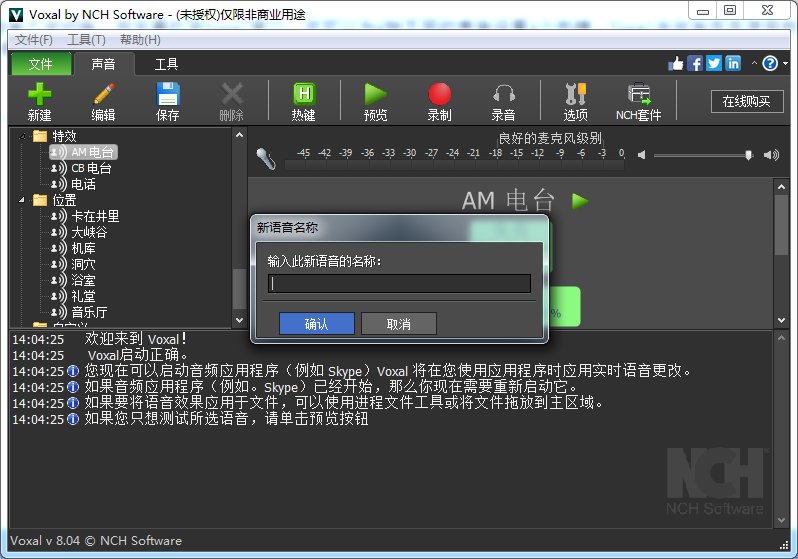798x559 pixels.
Task: Click the Facebook share icon
Action: pyautogui.click(x=695, y=63)
